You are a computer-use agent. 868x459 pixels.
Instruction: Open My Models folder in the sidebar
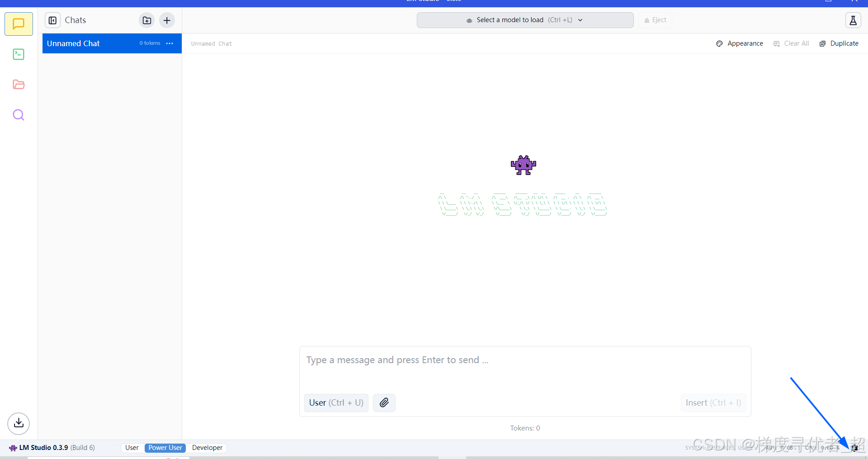pos(19,85)
